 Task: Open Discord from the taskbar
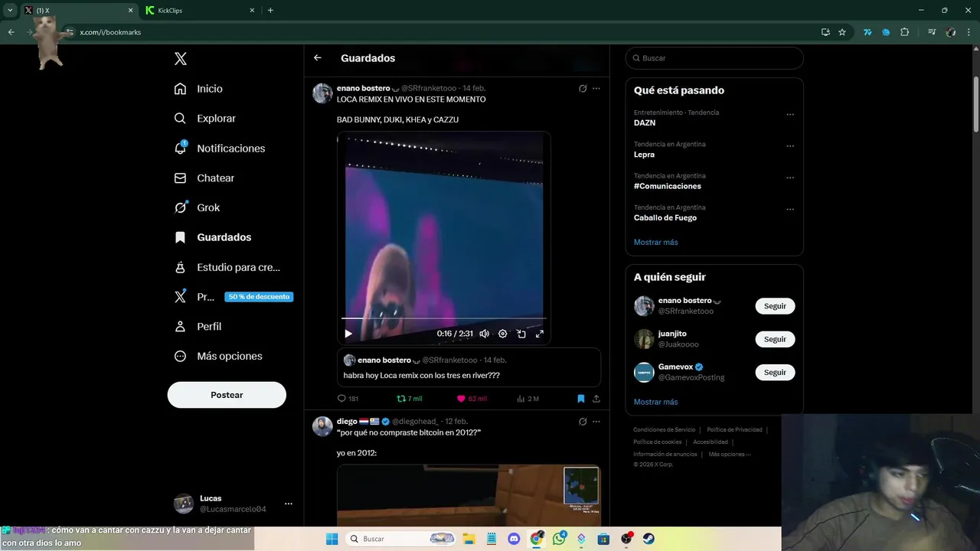514,539
